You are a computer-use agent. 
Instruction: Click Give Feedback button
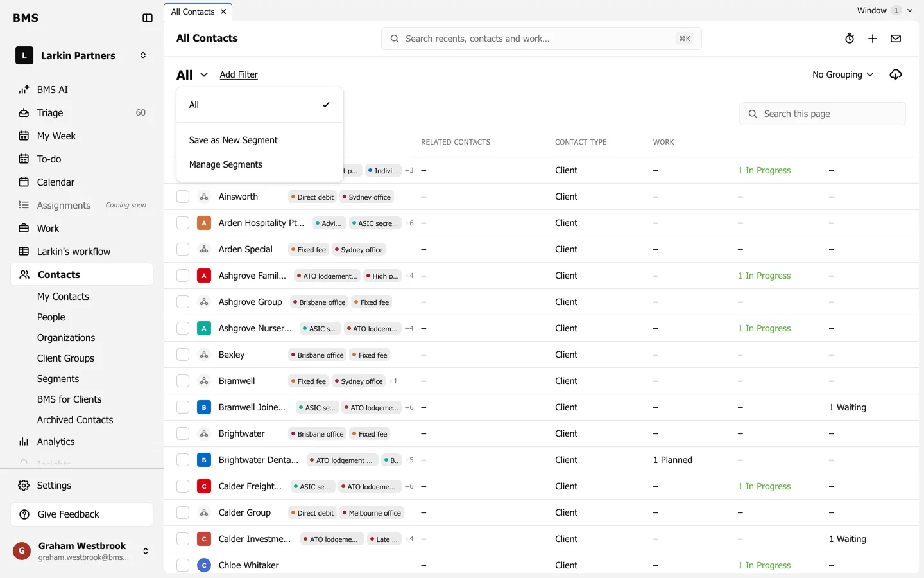(x=82, y=514)
